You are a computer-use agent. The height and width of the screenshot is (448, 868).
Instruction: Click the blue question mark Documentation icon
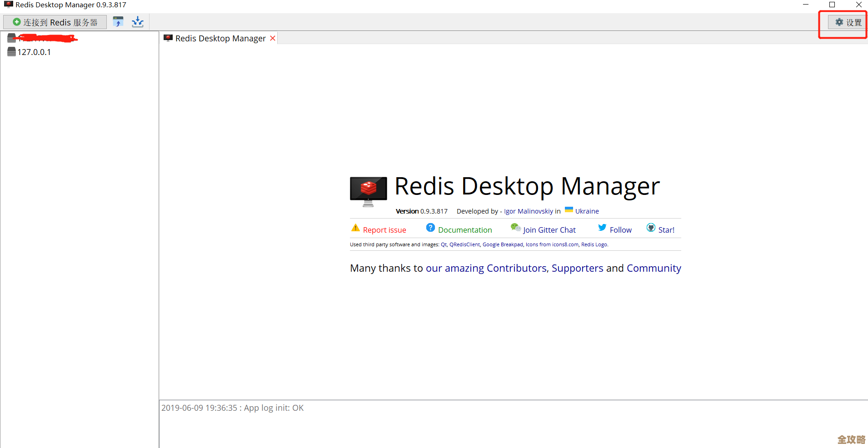[x=430, y=228]
